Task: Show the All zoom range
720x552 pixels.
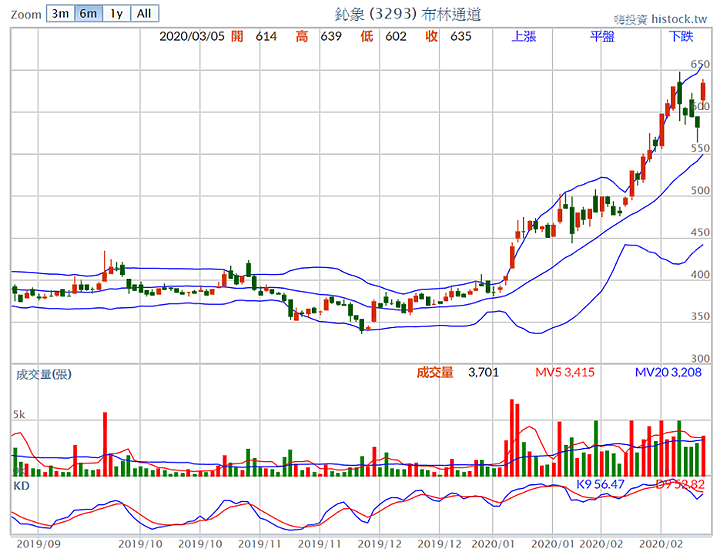Action: 145,13
